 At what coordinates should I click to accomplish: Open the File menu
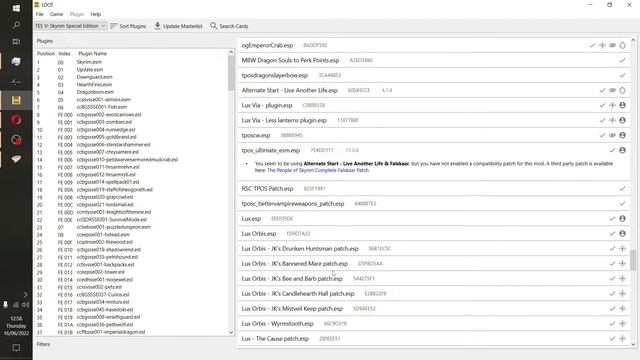click(40, 14)
